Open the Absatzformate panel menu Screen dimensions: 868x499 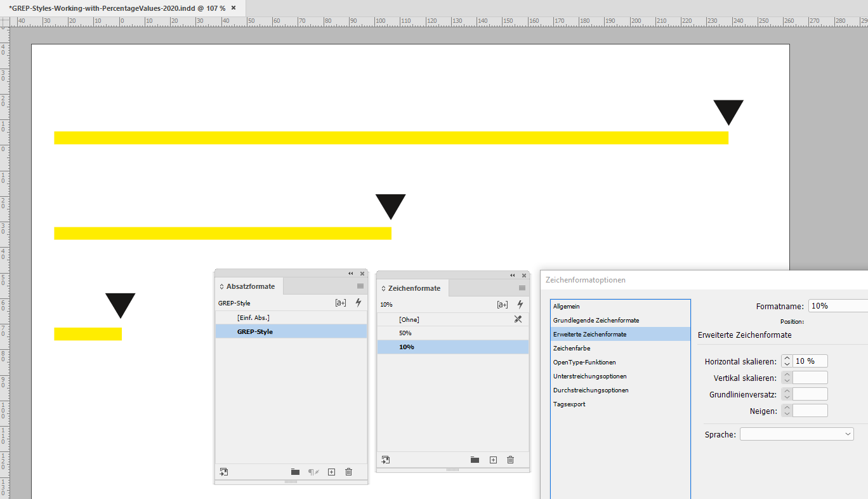pos(360,286)
